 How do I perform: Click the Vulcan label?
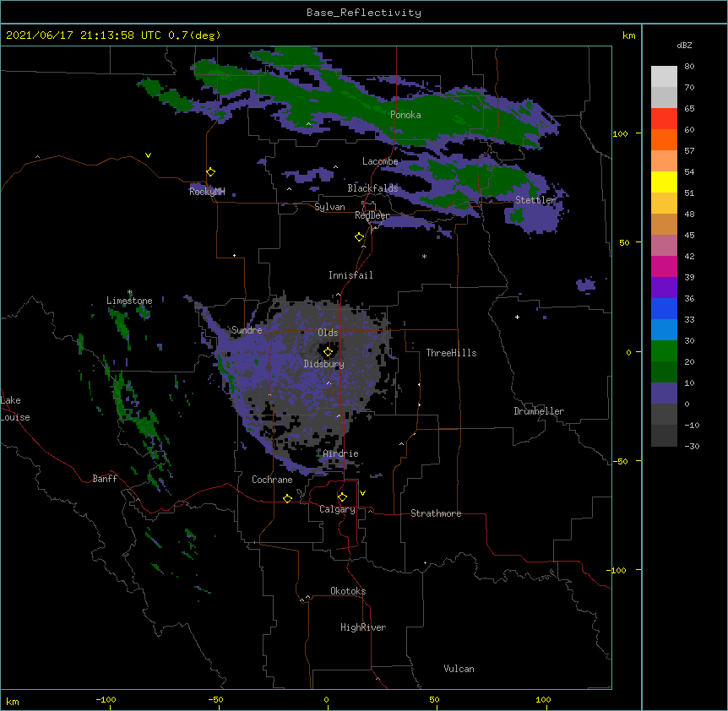pos(459,669)
